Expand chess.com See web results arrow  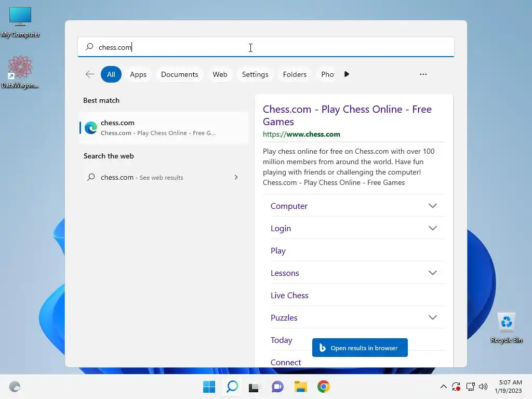click(x=236, y=178)
